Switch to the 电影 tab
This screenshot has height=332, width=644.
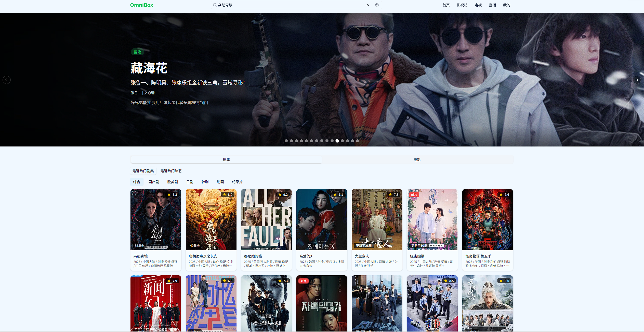pos(417,160)
